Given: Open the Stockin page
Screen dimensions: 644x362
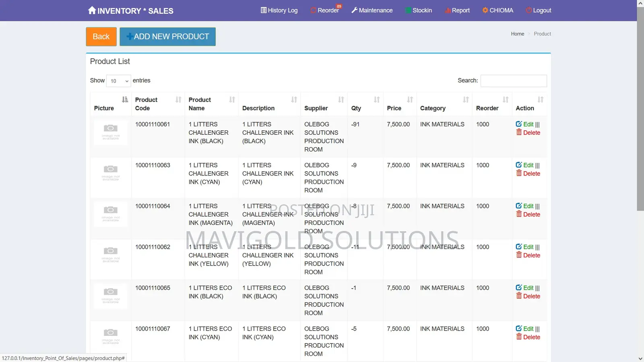Looking at the screenshot, I should 419,10.
